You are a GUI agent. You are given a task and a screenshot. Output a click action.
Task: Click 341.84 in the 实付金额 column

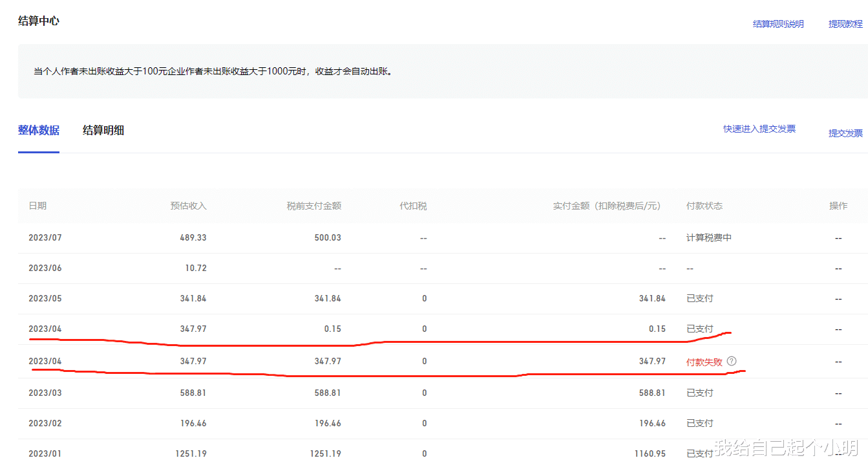[x=652, y=298]
